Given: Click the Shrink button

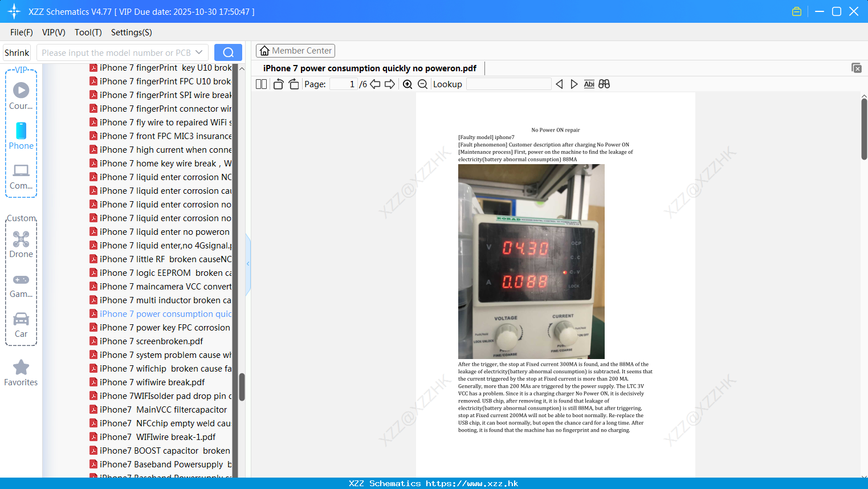Looking at the screenshot, I should tap(17, 52).
